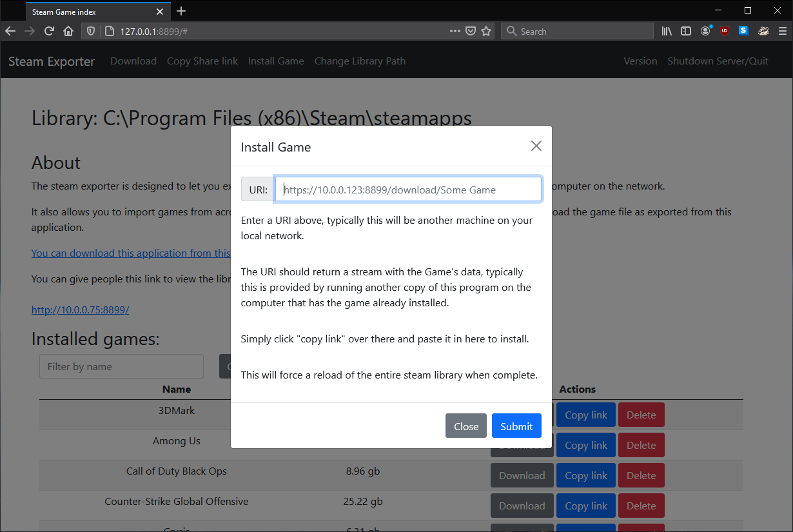Open the Firefox hamburger menu

coord(782,31)
